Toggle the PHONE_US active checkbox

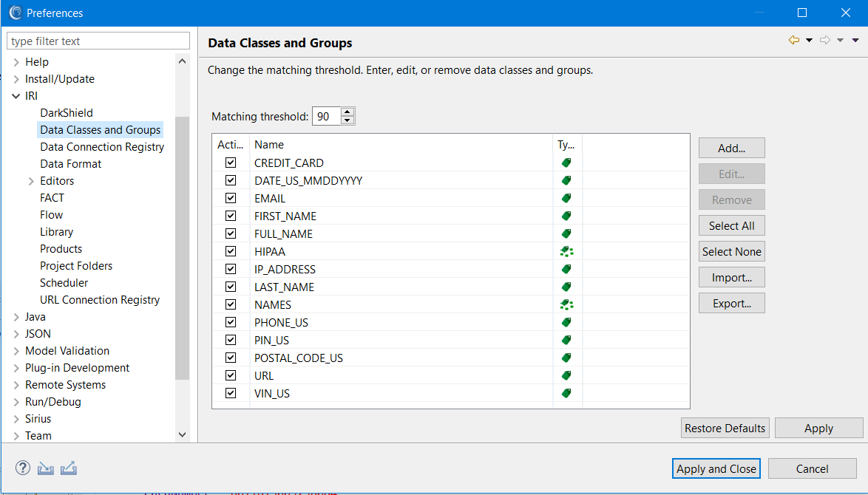(x=231, y=322)
